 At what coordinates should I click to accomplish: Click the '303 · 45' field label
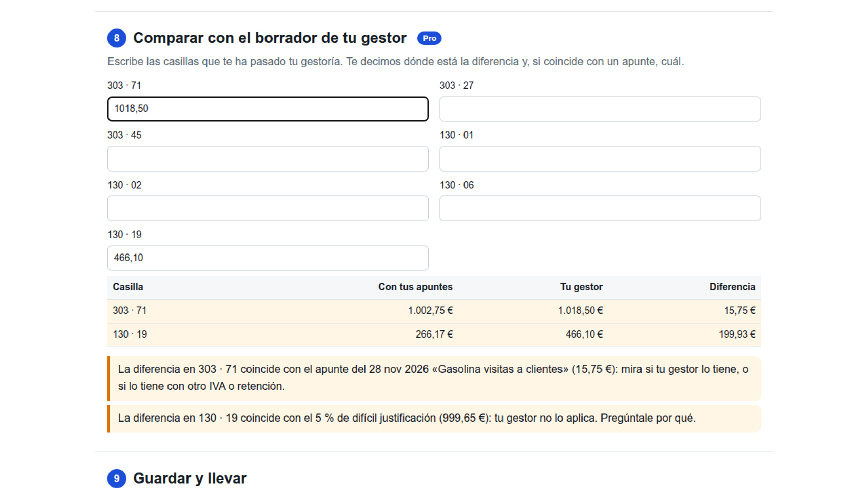pos(124,135)
